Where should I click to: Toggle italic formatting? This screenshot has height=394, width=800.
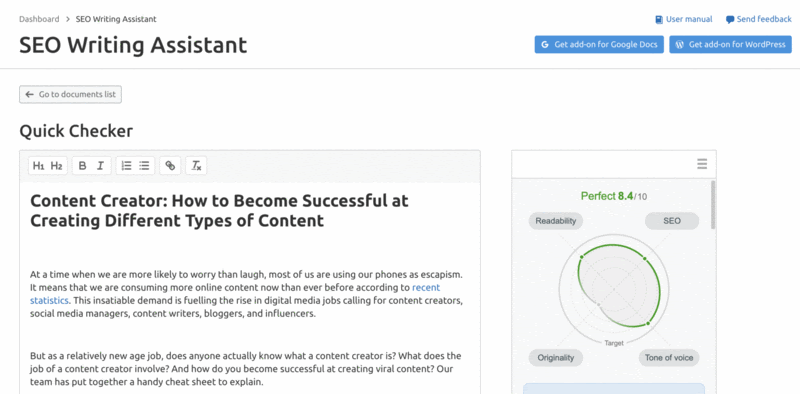[x=101, y=166]
